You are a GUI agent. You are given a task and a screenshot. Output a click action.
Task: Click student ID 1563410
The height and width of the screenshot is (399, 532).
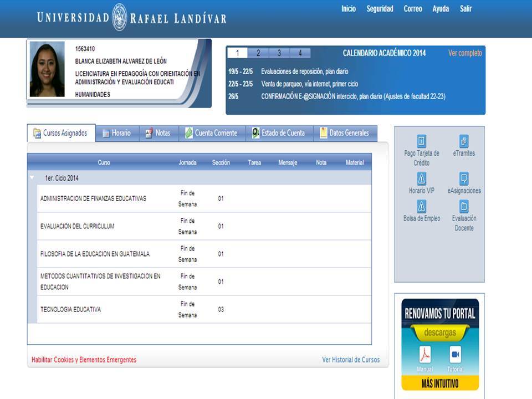(85, 49)
